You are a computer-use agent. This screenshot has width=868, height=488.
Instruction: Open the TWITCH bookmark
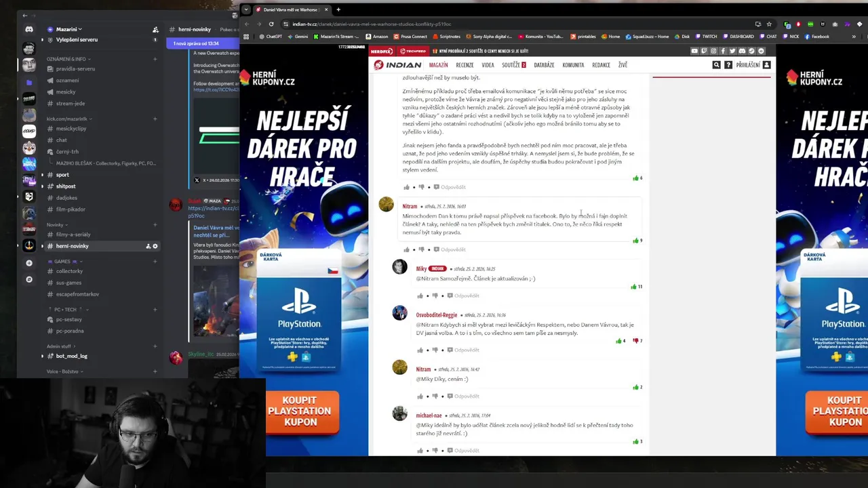tap(705, 37)
